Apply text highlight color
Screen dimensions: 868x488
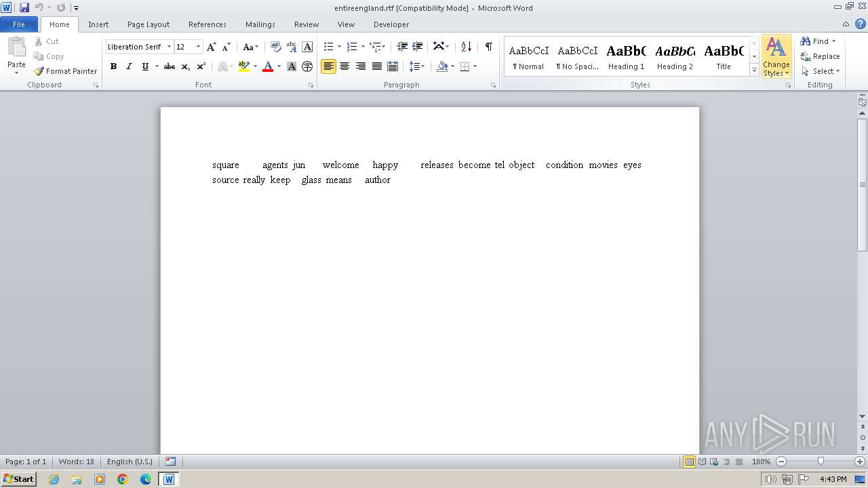[x=244, y=66]
